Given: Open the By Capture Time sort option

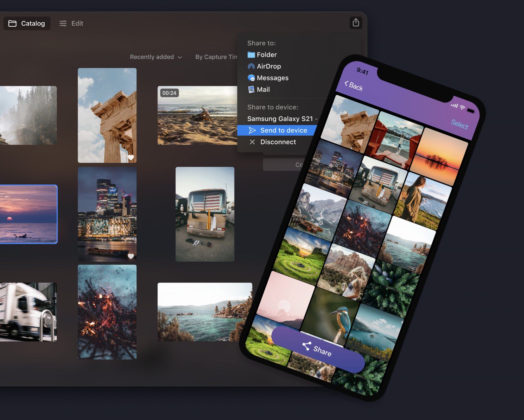Looking at the screenshot, I should (x=216, y=57).
